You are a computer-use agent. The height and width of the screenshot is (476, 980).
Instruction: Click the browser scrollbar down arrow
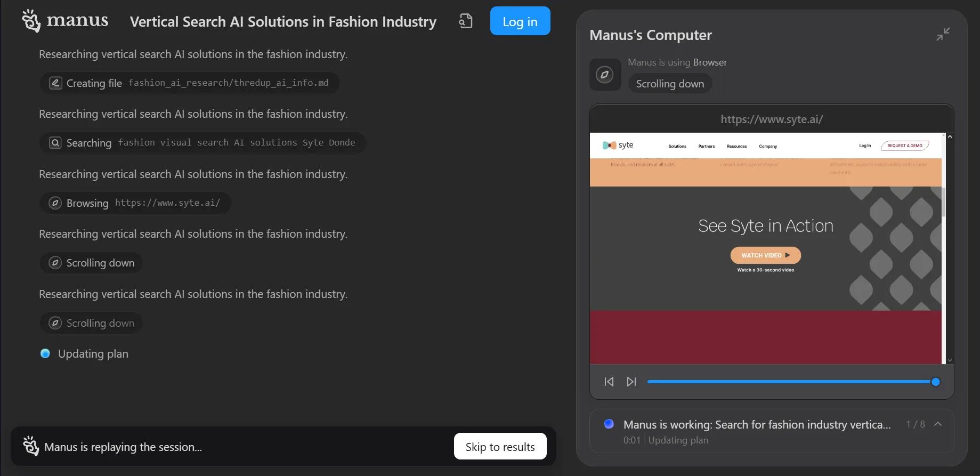pos(950,360)
